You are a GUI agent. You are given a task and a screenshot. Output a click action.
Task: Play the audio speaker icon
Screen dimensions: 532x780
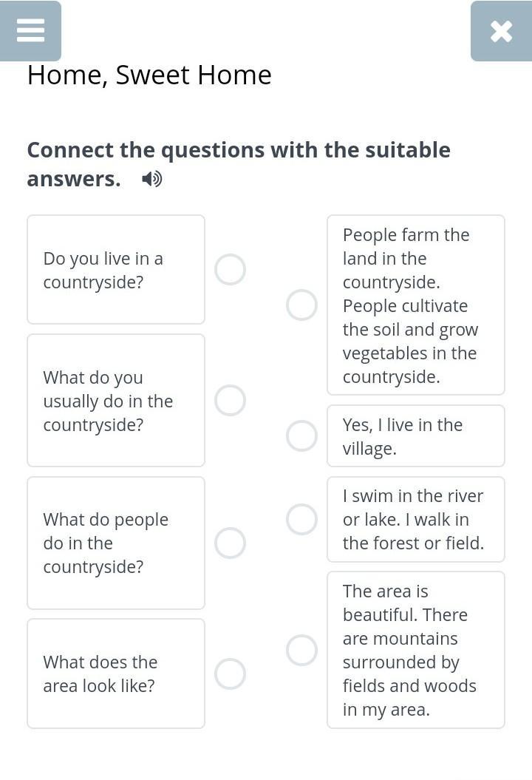point(151,179)
